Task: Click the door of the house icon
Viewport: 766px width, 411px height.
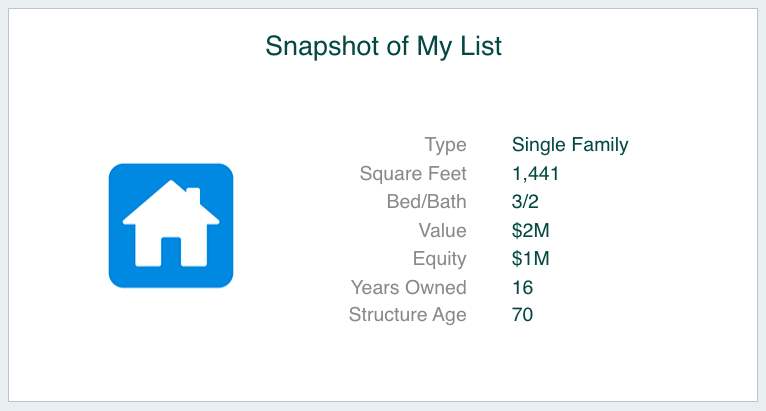Action: pyautogui.click(x=171, y=252)
